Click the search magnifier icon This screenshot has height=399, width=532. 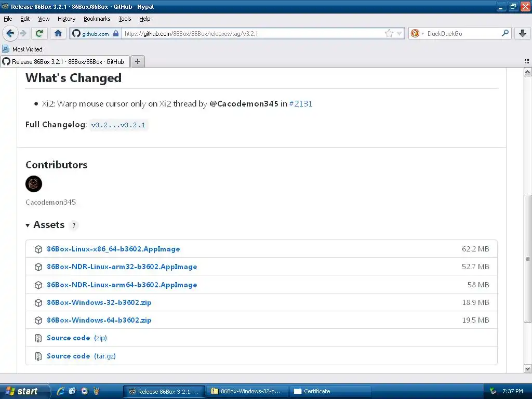pyautogui.click(x=505, y=33)
